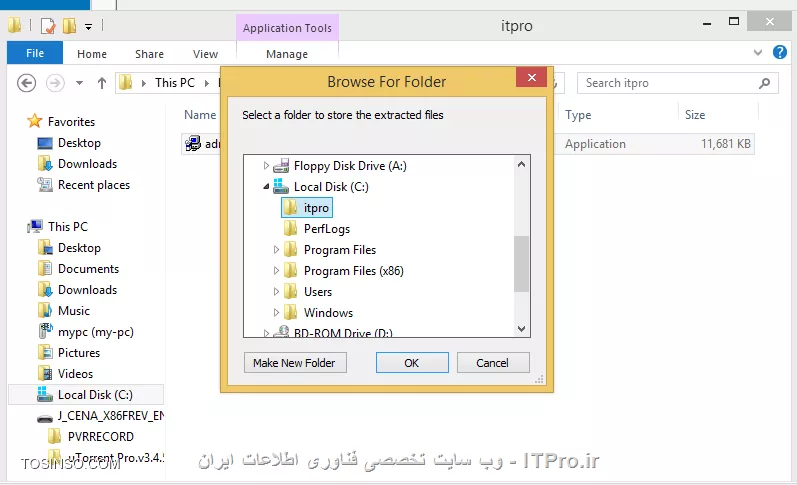
Task: Open the Home ribbon tab
Action: 92,54
